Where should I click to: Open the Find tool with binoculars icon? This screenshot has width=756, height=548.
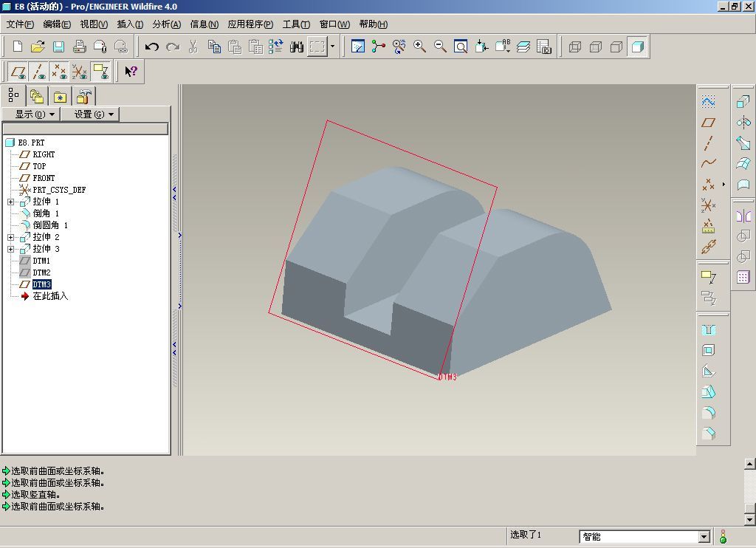(x=297, y=47)
